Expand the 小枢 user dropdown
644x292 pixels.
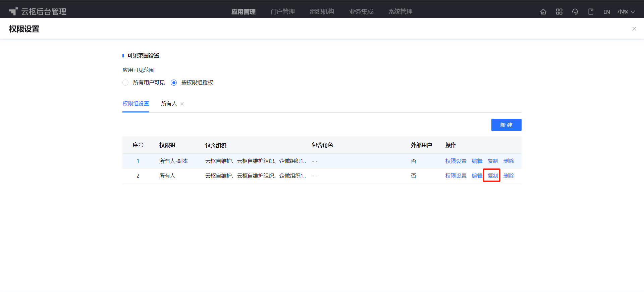(626, 12)
